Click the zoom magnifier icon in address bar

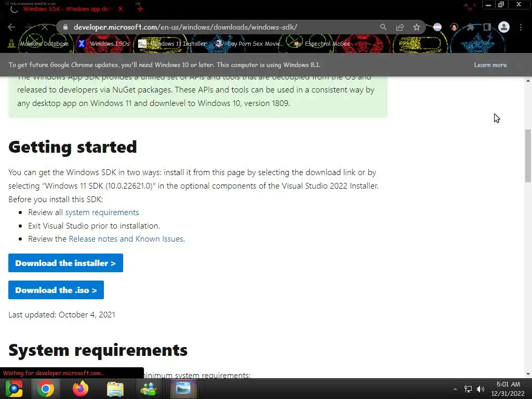[x=383, y=27]
